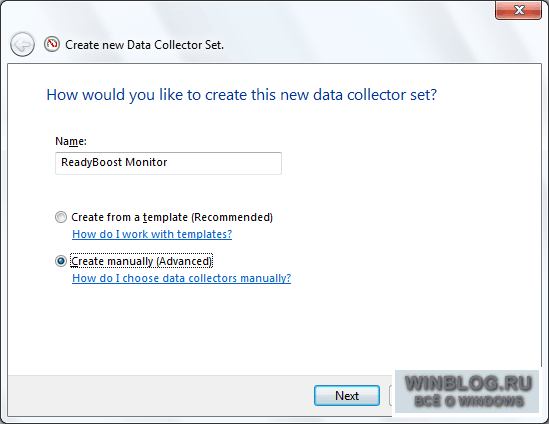549x424 pixels.
Task: Select the Create manually radio button
Action: [x=61, y=261]
